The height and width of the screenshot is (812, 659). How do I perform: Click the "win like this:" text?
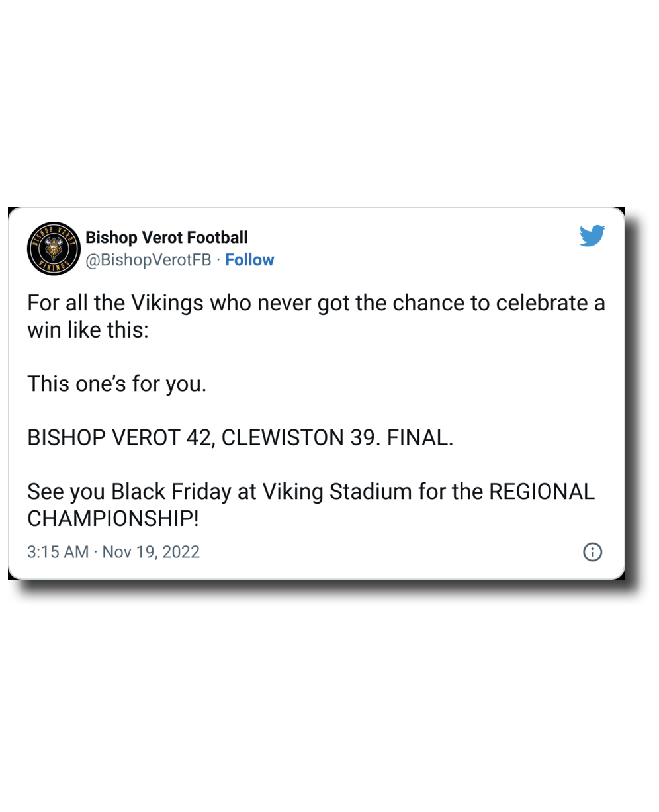click(88, 330)
